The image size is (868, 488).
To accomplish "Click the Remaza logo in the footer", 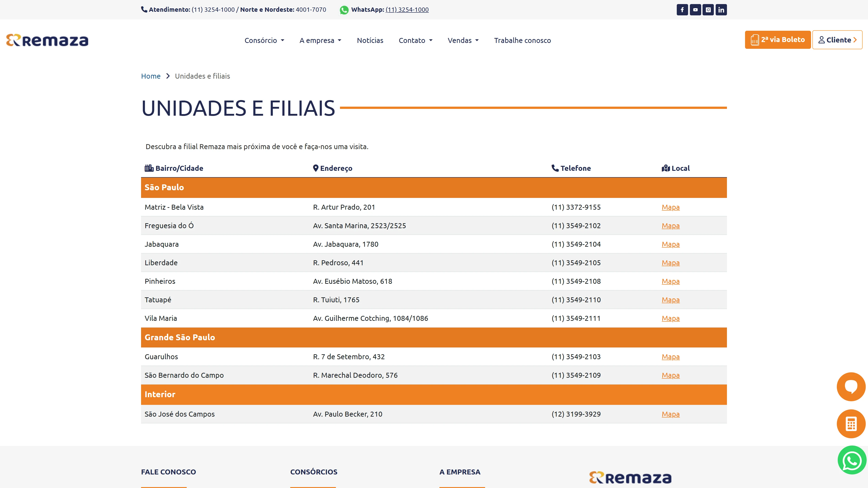I will [630, 478].
